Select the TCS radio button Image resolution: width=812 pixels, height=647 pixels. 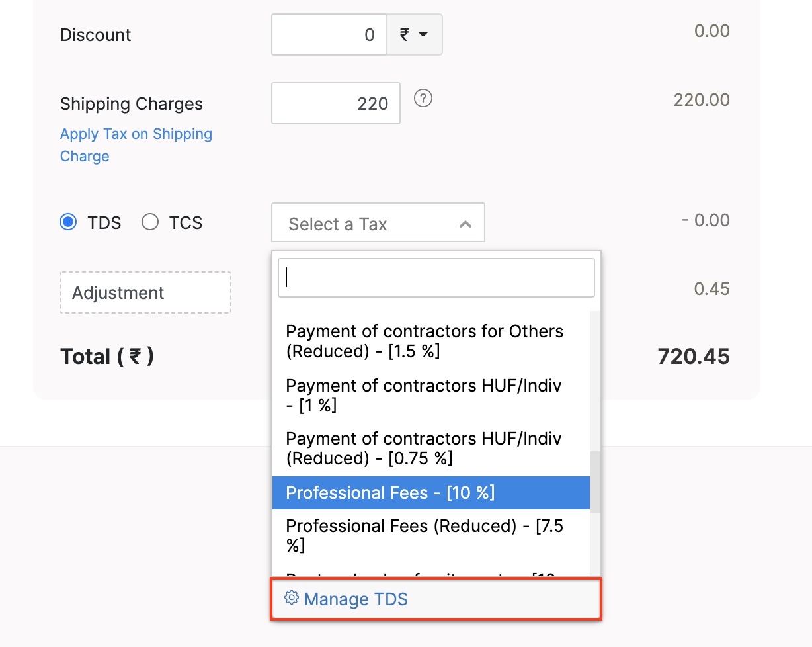point(150,222)
